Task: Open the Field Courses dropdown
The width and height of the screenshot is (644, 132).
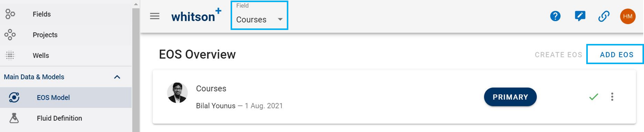Action: pyautogui.click(x=259, y=15)
